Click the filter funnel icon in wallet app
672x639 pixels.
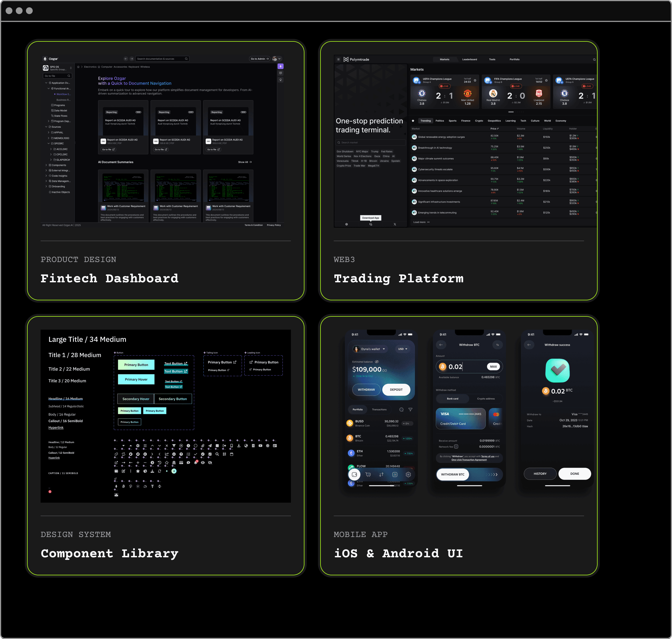[x=410, y=410]
